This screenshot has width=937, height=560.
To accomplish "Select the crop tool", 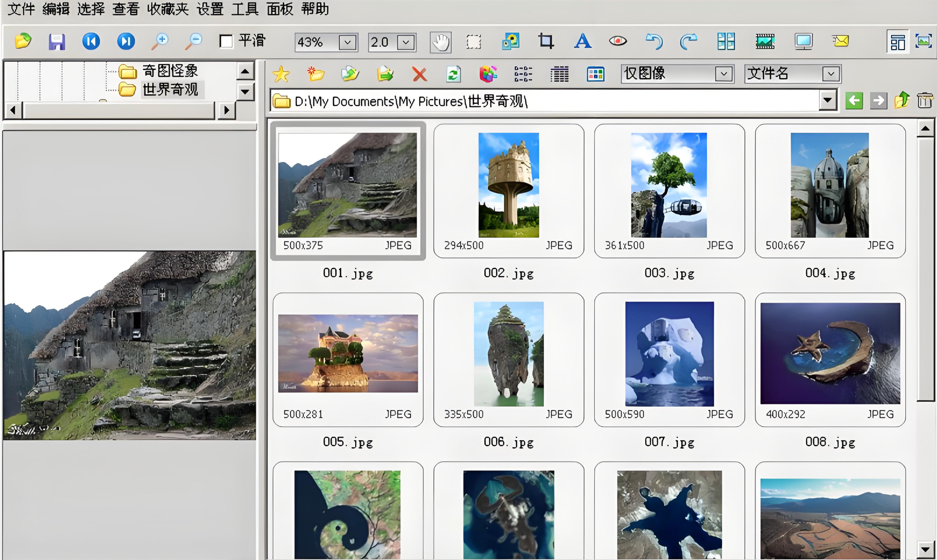I will pyautogui.click(x=546, y=42).
